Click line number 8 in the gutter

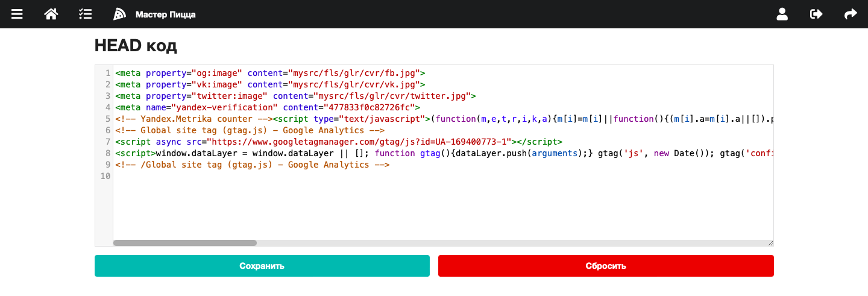(107, 153)
